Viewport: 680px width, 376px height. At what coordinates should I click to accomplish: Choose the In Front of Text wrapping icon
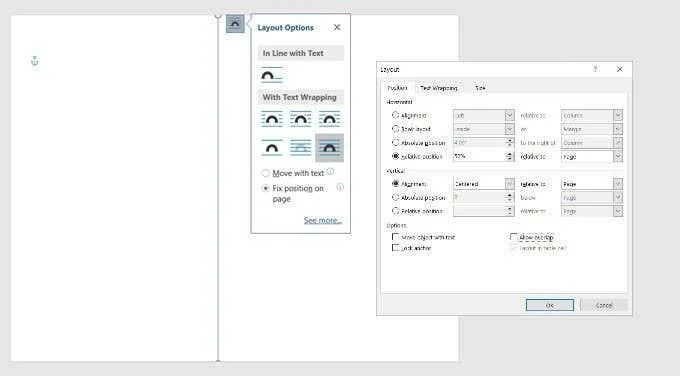pyautogui.click(x=329, y=148)
